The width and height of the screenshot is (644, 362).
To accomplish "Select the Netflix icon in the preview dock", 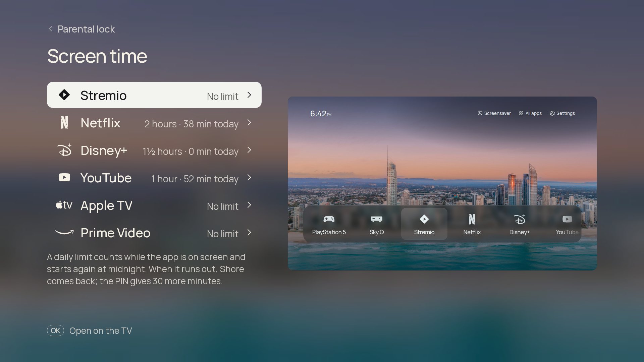I will (x=472, y=219).
